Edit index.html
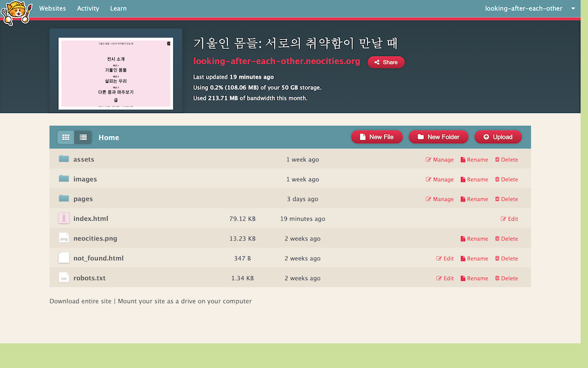 pos(509,219)
